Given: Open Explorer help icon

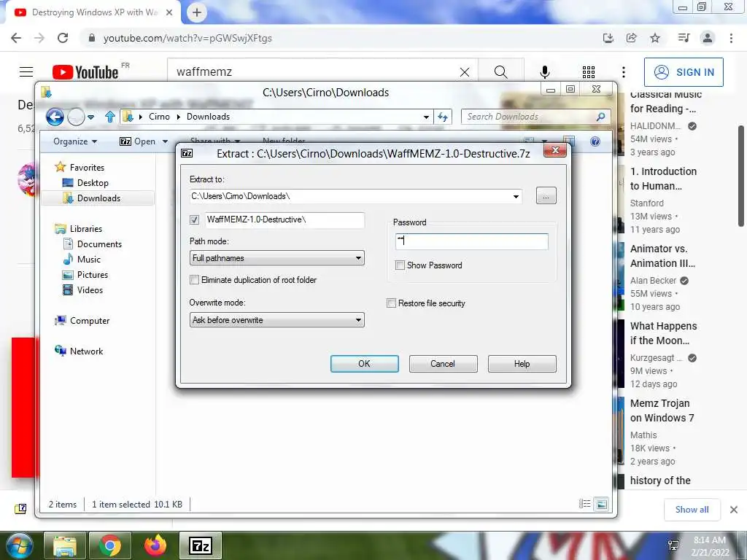Looking at the screenshot, I should pyautogui.click(x=595, y=141).
